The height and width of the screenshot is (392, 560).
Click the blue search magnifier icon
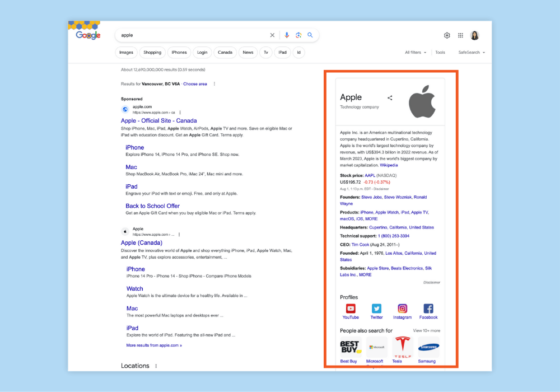[x=310, y=35]
